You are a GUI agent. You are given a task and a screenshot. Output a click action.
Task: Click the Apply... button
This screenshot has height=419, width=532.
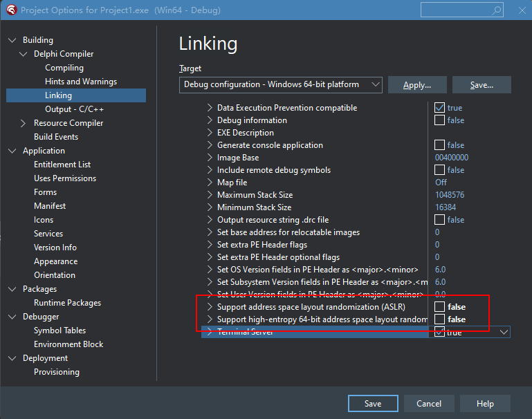pyautogui.click(x=416, y=85)
